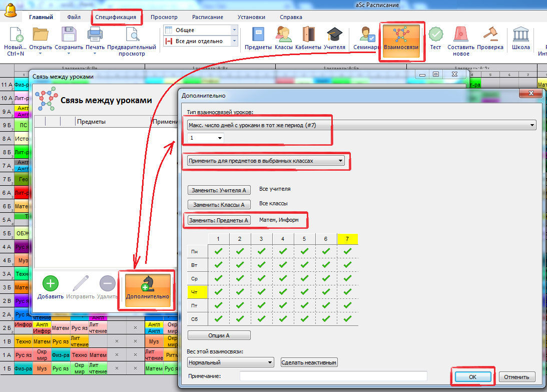The height and width of the screenshot is (392, 547).
Task: Open Кабинеты (Classrooms) door icon
Action: (308, 39)
